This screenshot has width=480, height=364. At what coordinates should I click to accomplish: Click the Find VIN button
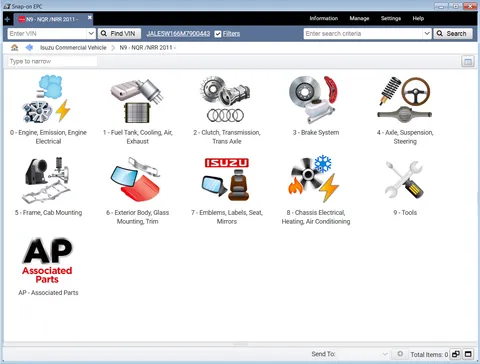click(119, 34)
